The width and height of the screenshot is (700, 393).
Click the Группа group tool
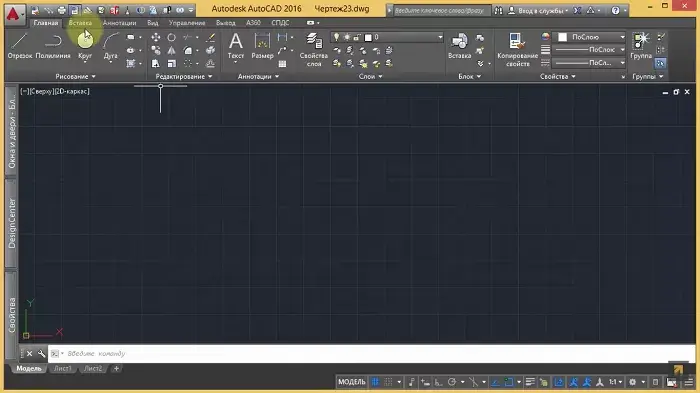[641, 46]
